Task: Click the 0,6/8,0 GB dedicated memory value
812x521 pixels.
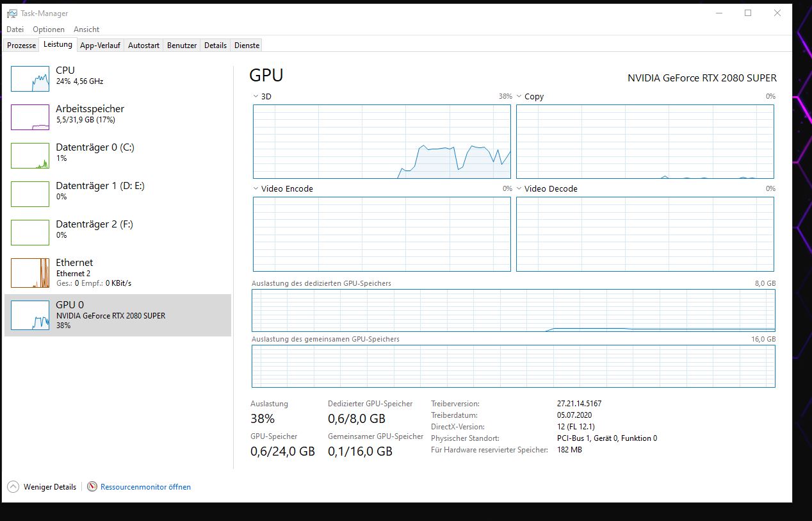Action: [357, 419]
